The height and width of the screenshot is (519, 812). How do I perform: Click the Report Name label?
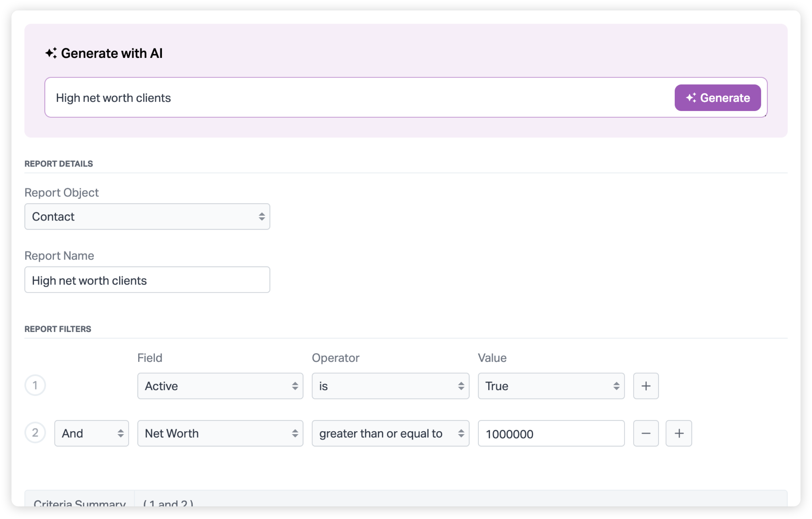coord(59,255)
